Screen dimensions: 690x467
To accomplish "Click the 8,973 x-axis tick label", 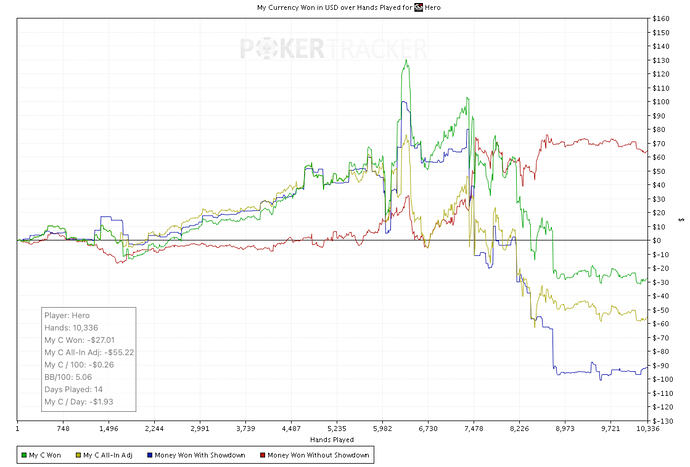I will (565, 429).
